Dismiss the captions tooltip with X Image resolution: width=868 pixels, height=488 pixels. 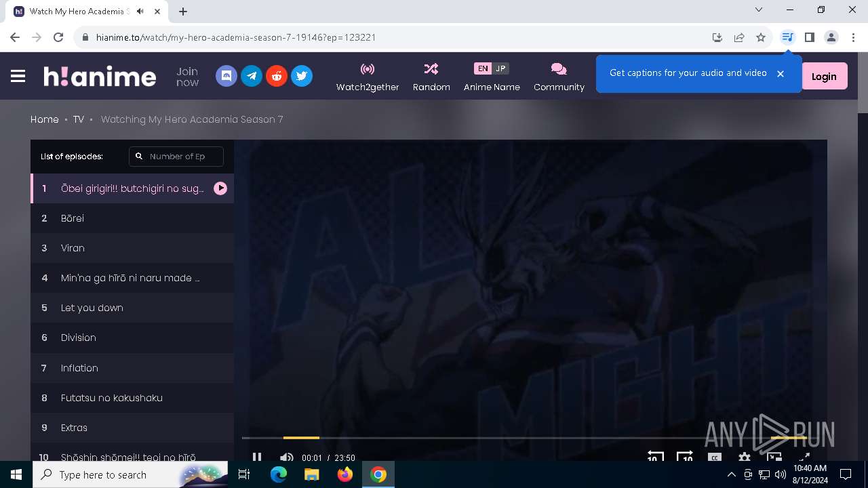coord(780,74)
